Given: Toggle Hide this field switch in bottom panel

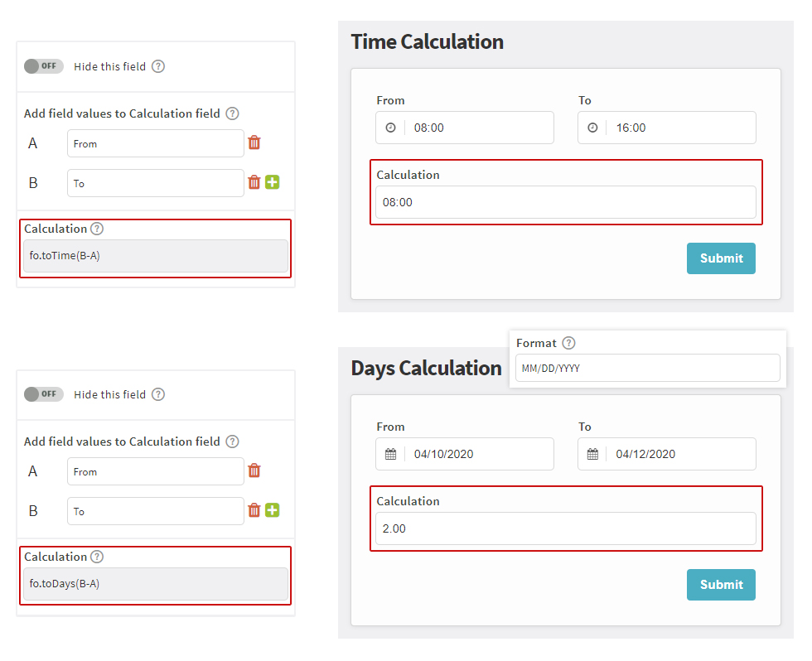Looking at the screenshot, I should tap(43, 394).
